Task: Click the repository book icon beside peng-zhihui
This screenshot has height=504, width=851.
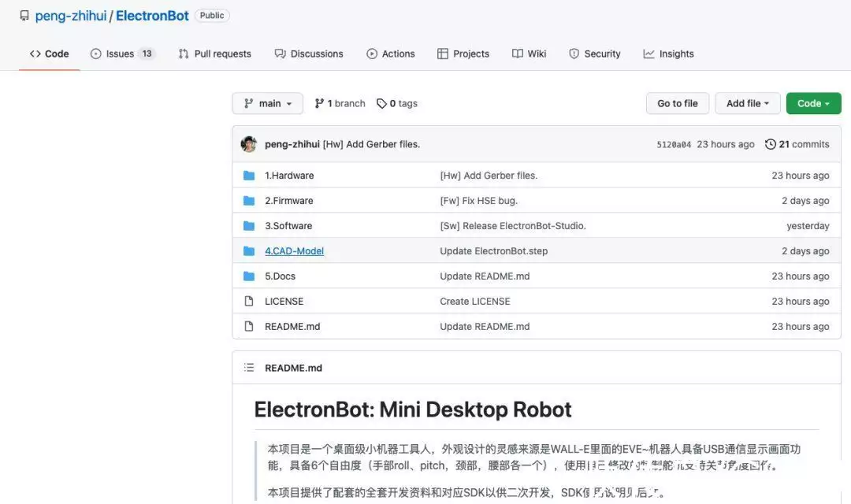Action: coord(24,16)
